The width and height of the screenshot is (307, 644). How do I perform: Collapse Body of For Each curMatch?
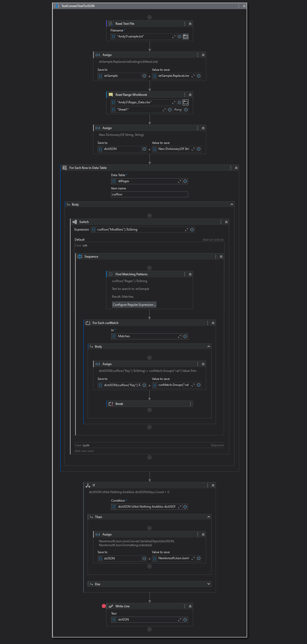click(x=208, y=347)
